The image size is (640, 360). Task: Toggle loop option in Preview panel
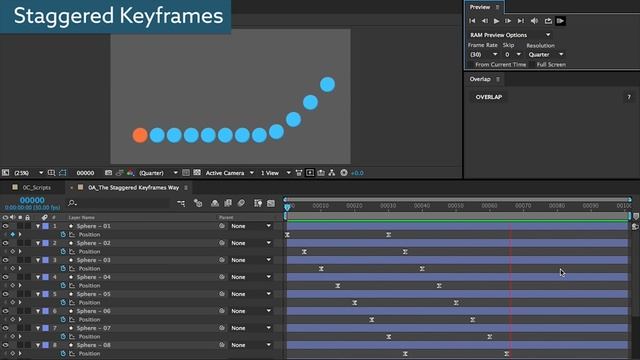click(x=548, y=21)
